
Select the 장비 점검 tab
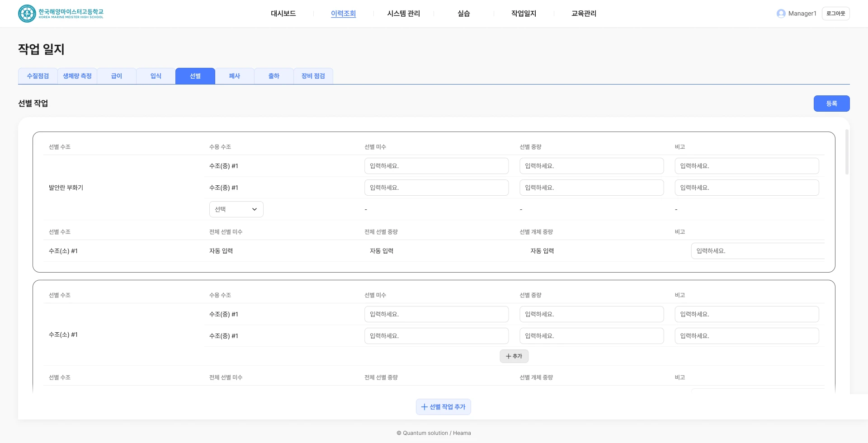(x=313, y=76)
